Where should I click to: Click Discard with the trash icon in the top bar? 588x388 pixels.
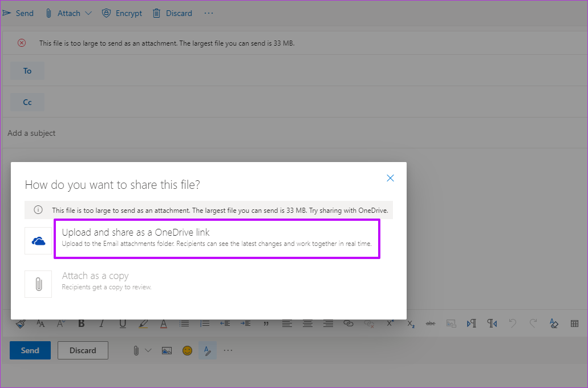click(x=172, y=13)
